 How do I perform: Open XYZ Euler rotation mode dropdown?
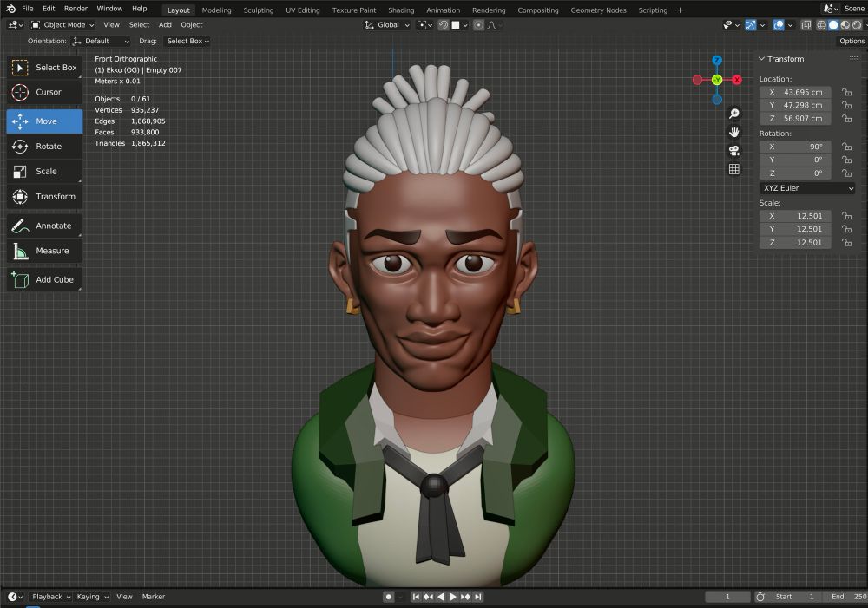[807, 188]
